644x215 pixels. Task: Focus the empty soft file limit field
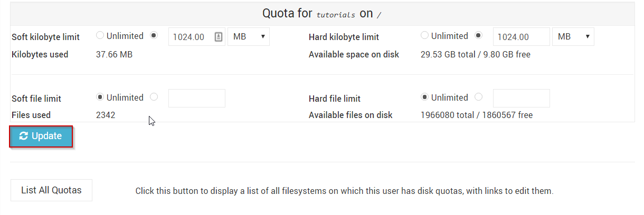[197, 99]
